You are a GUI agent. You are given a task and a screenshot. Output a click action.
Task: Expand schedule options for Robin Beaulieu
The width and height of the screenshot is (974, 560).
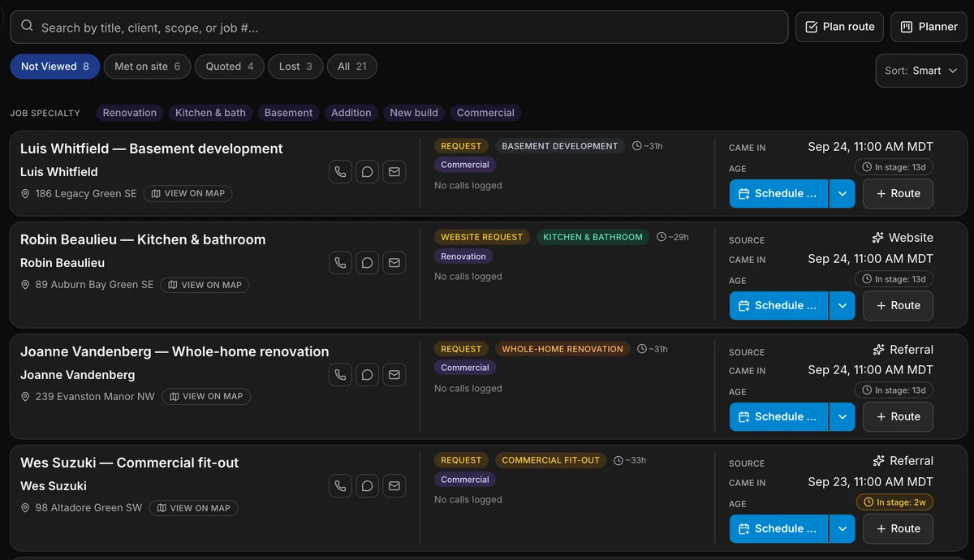pyautogui.click(x=842, y=306)
